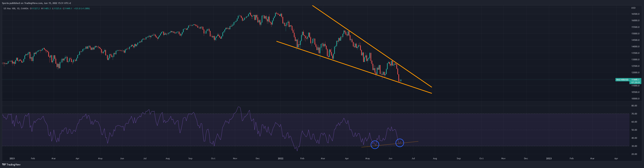Click the Nov label just before Dec 2021
The height and width of the screenshot is (168, 644).
pos(235,158)
